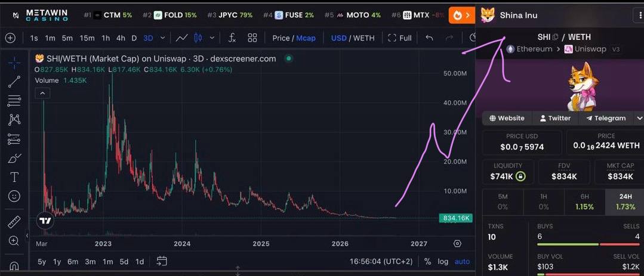Select the 1s timeframe
The image size is (644, 276).
(x=34, y=38)
